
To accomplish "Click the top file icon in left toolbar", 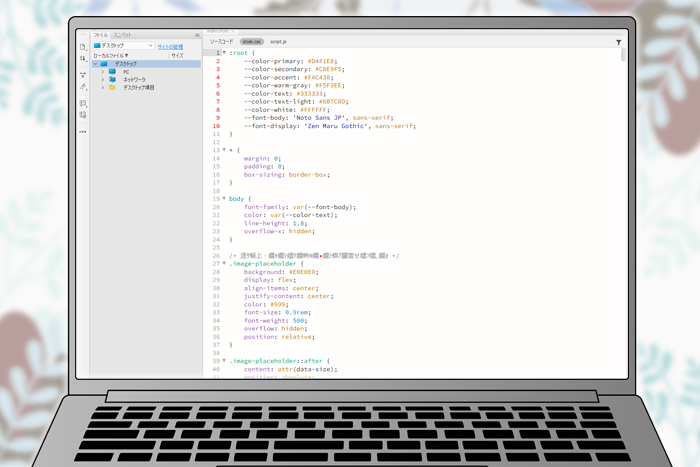I will 83,47.
